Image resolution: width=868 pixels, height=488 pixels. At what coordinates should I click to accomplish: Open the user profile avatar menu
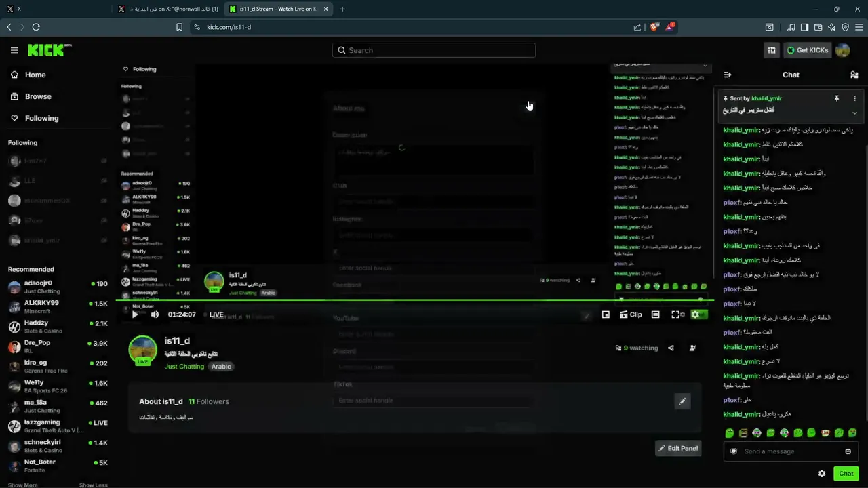coord(843,50)
